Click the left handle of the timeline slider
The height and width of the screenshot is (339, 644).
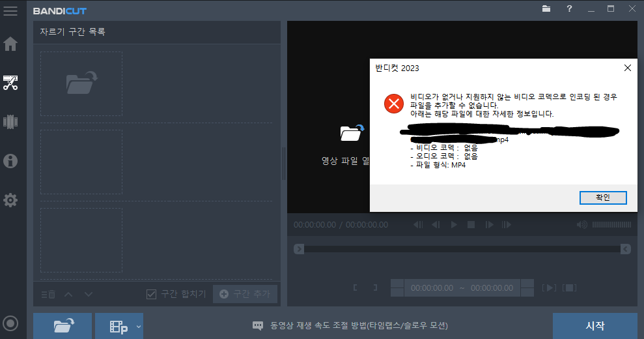pyautogui.click(x=299, y=249)
